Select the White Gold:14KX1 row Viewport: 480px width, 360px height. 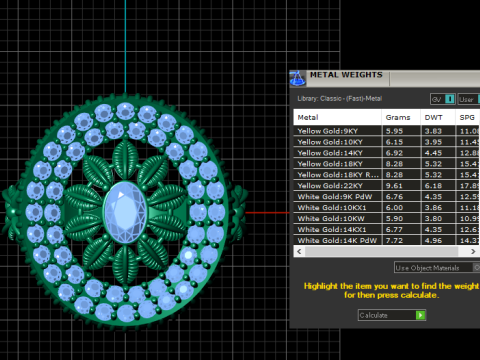(387, 230)
